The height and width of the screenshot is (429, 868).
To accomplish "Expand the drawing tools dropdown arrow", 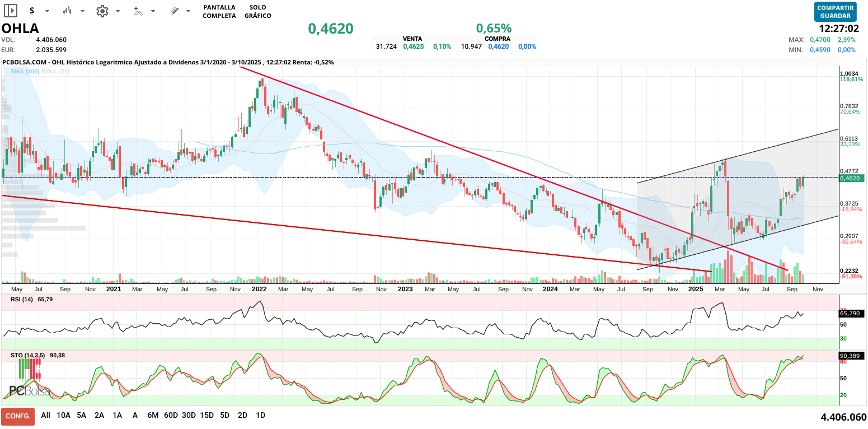I will coord(188,11).
